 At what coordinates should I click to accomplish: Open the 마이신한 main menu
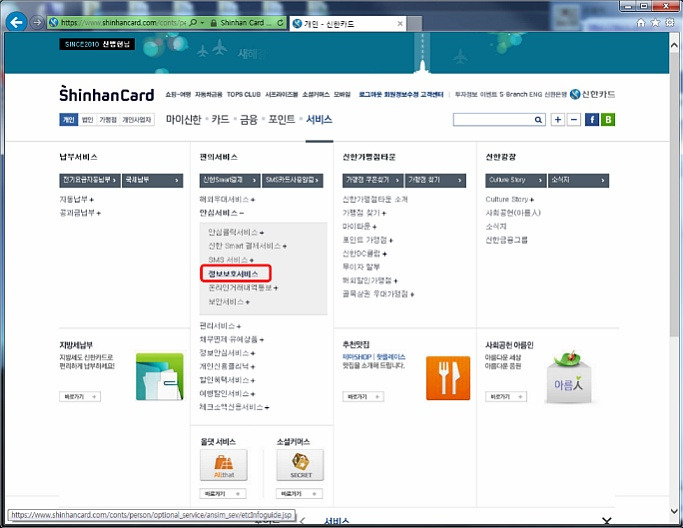[x=183, y=119]
